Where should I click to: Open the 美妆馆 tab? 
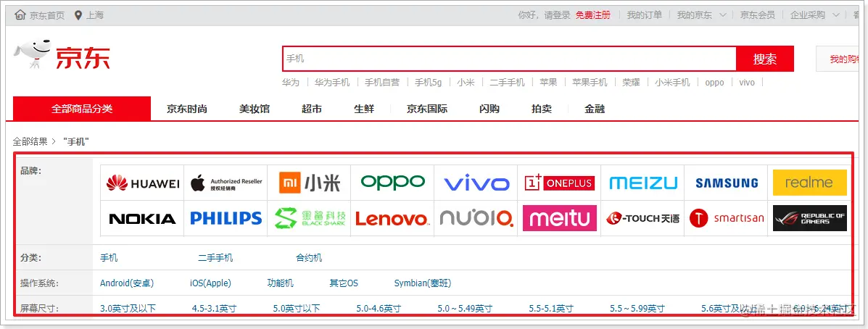pos(255,109)
